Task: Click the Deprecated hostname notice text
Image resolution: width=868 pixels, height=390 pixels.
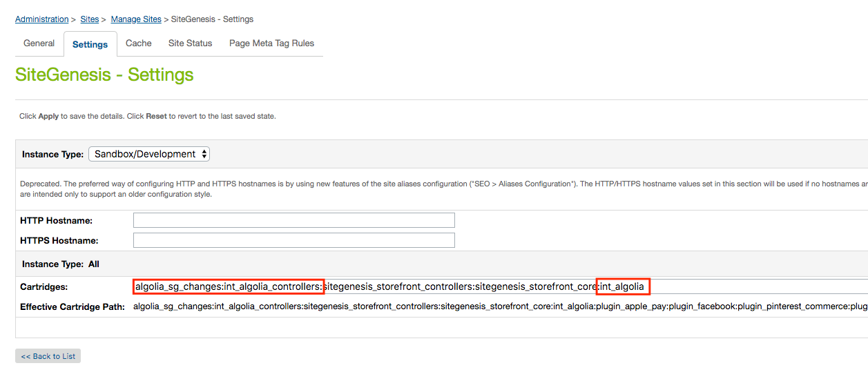Action: (444, 189)
